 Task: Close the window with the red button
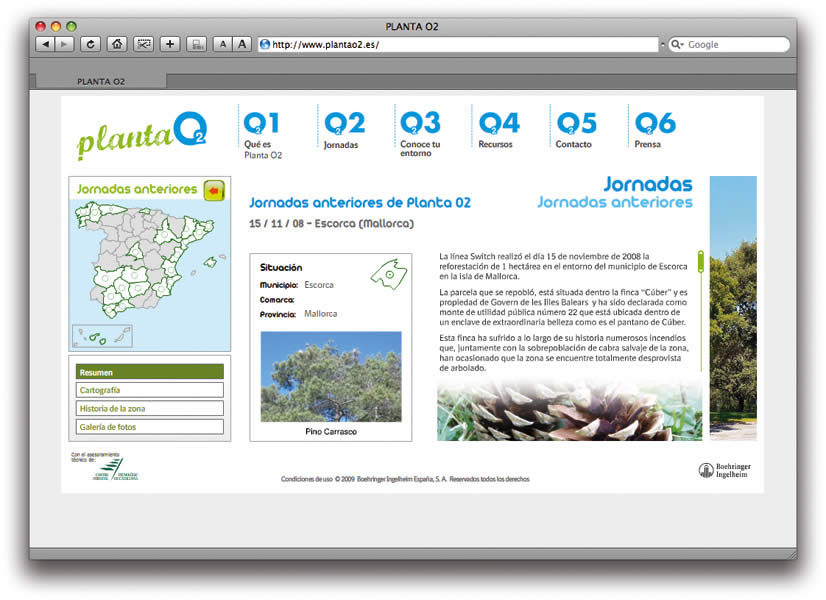(41, 26)
